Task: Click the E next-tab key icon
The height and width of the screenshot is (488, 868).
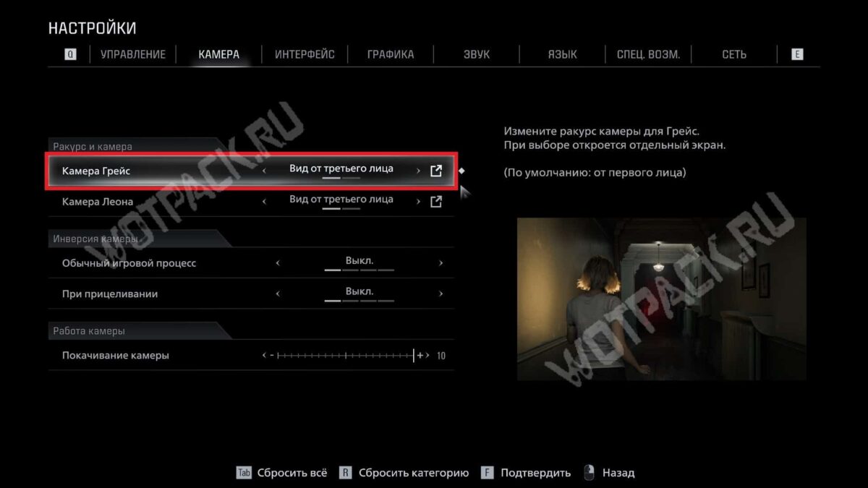Action: (797, 54)
